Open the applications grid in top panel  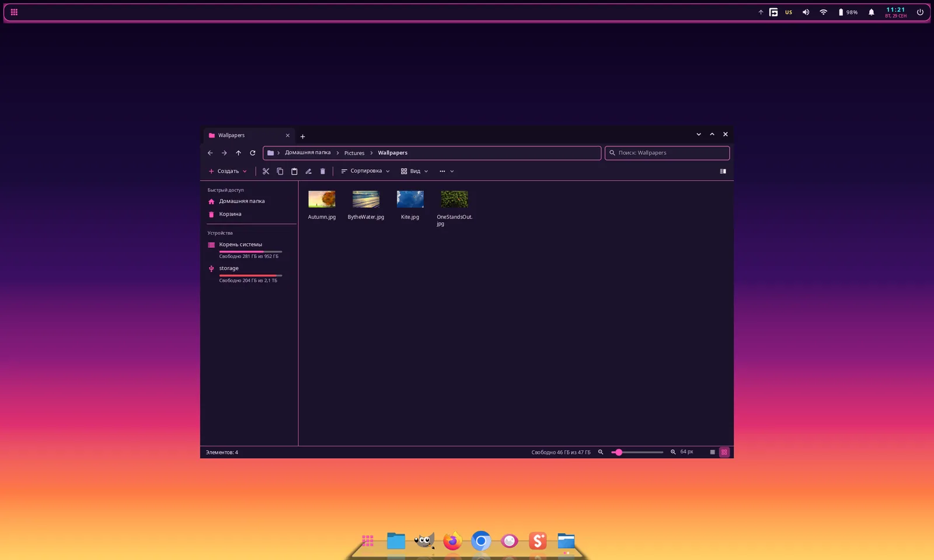(14, 12)
